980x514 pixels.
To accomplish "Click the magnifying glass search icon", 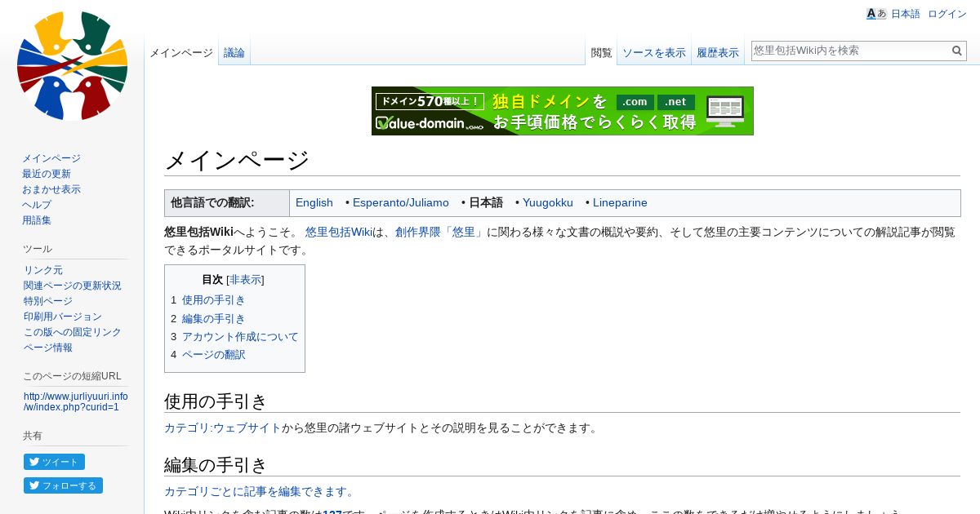I will click(957, 51).
